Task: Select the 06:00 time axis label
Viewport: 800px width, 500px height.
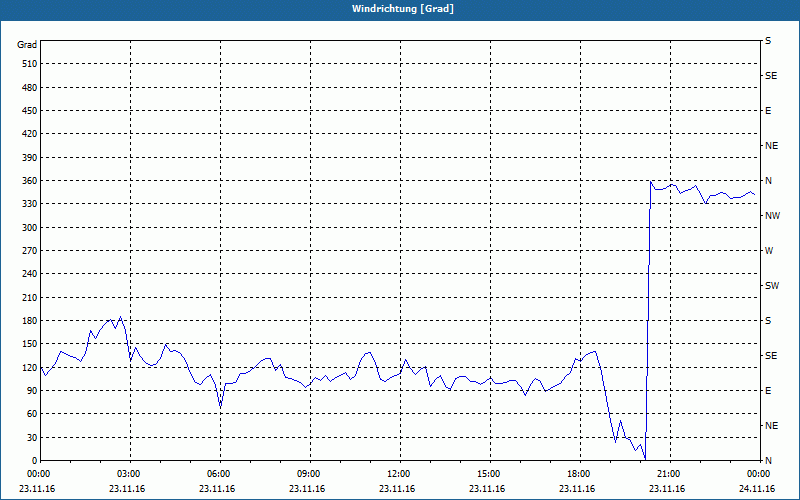Action: click(x=220, y=474)
